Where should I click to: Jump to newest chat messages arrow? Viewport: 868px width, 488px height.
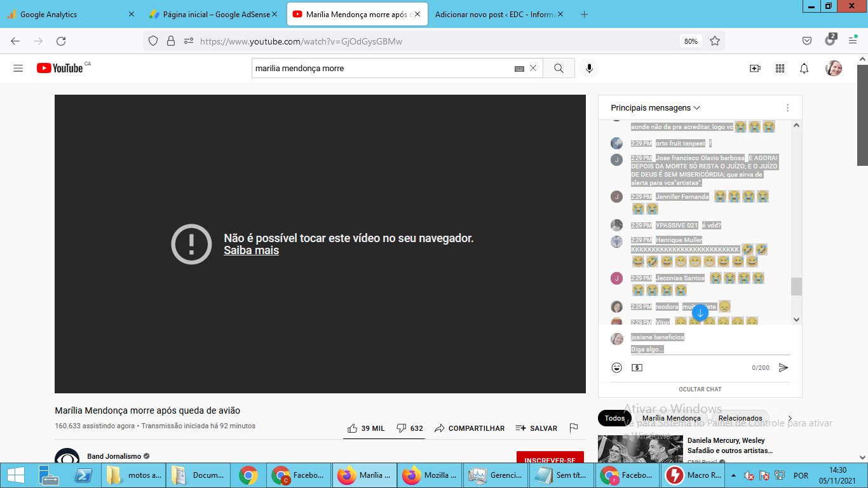[x=700, y=313]
